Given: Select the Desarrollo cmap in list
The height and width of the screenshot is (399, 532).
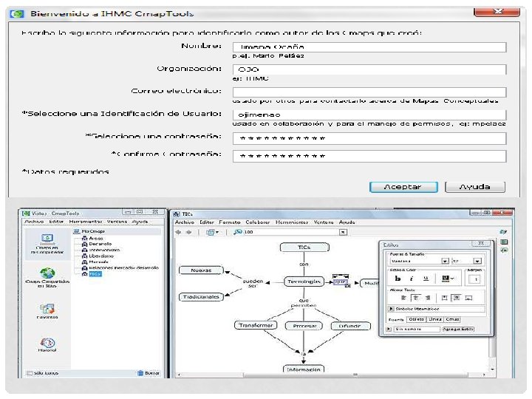Looking at the screenshot, I should (97, 244).
